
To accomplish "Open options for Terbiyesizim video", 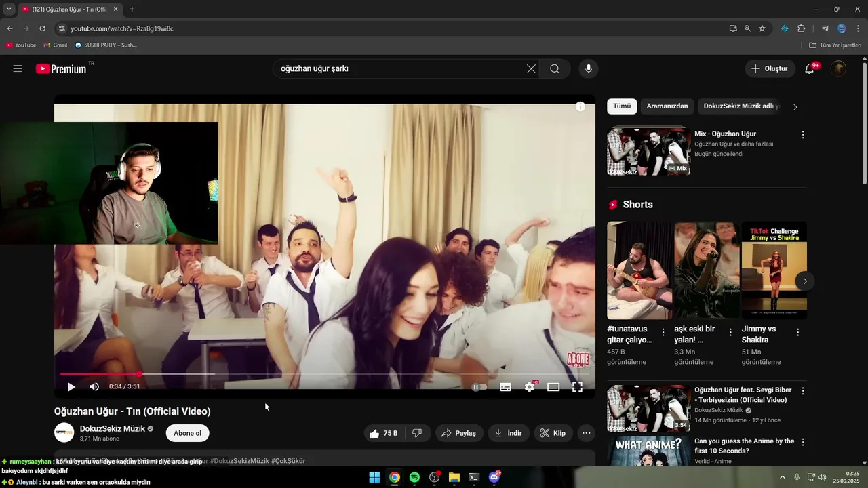I will (803, 391).
